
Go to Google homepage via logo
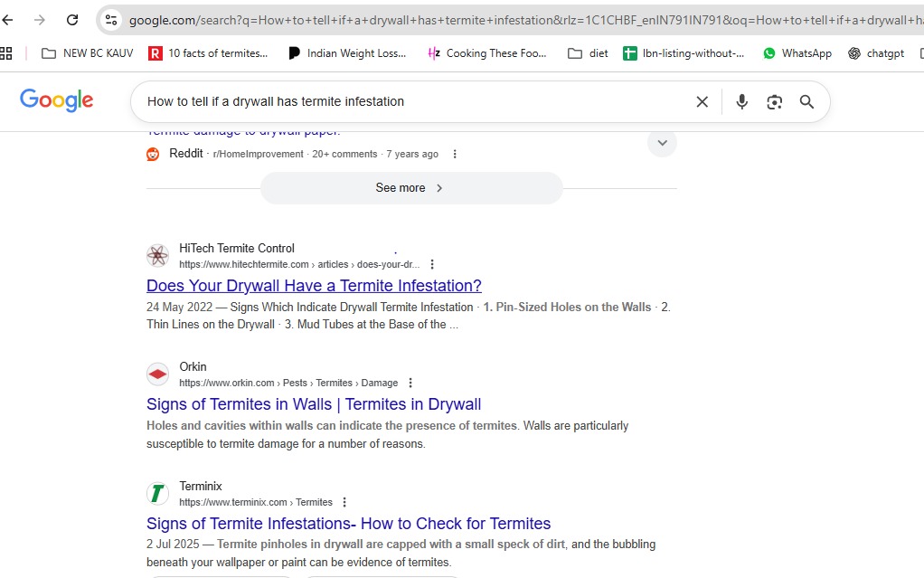click(x=57, y=100)
